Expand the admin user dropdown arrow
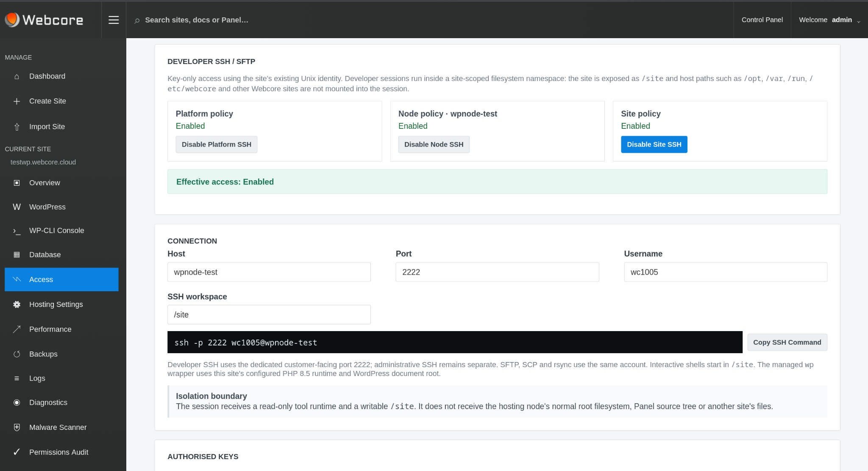Image resolution: width=868 pixels, height=471 pixels. pyautogui.click(x=858, y=21)
